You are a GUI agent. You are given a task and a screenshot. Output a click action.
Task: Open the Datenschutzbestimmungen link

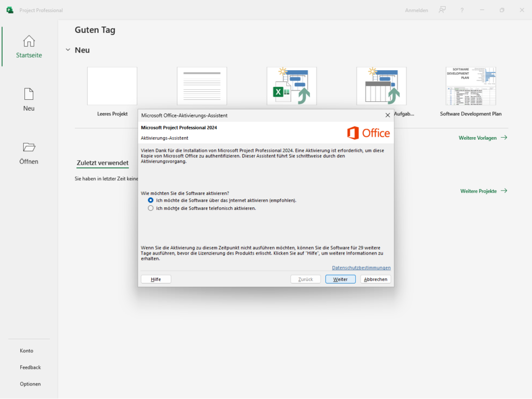[x=361, y=268]
